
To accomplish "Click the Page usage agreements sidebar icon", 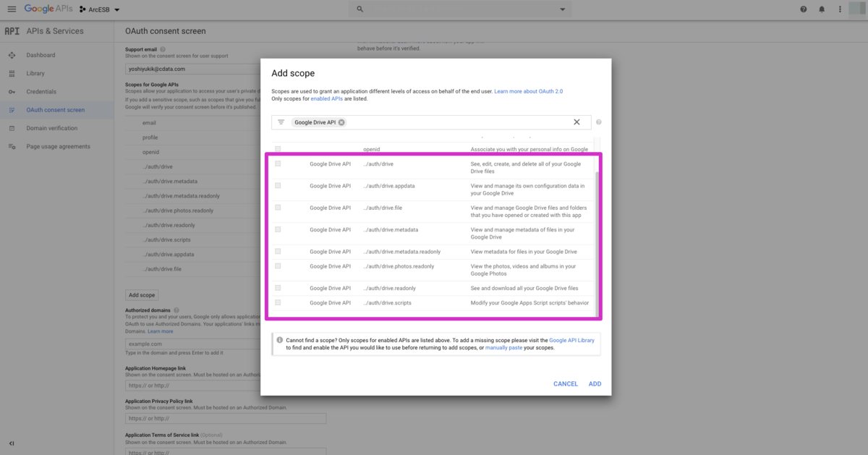I will click(x=12, y=146).
